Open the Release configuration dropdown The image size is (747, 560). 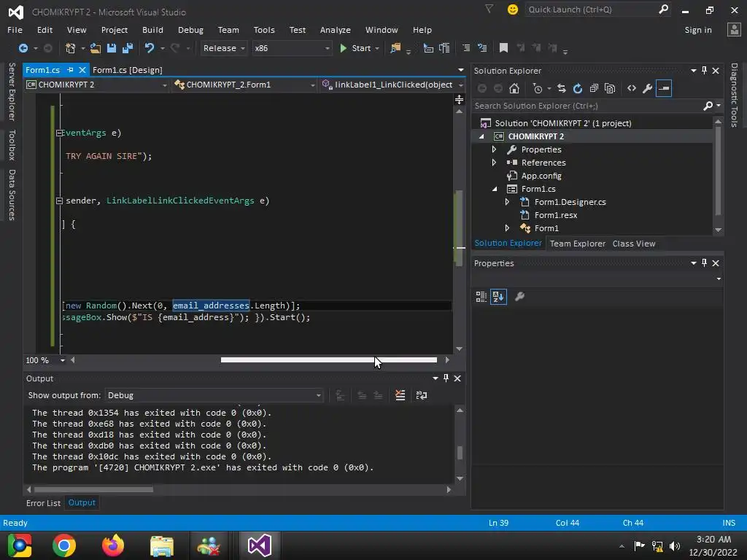pos(223,48)
